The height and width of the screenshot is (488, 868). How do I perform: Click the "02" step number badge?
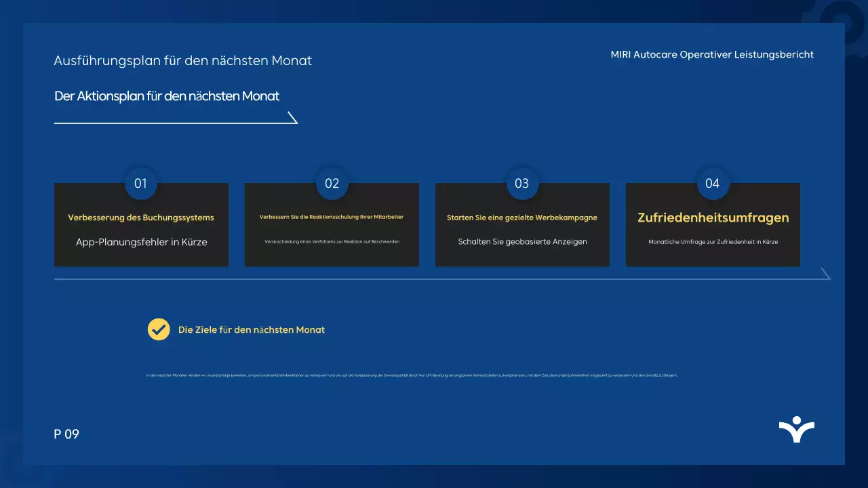click(332, 183)
